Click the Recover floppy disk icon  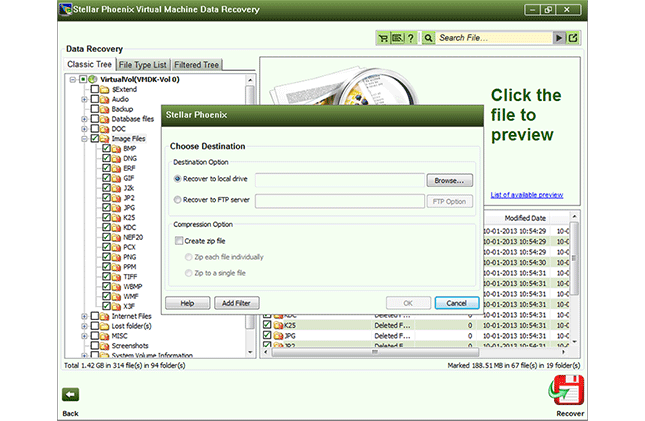(x=566, y=390)
